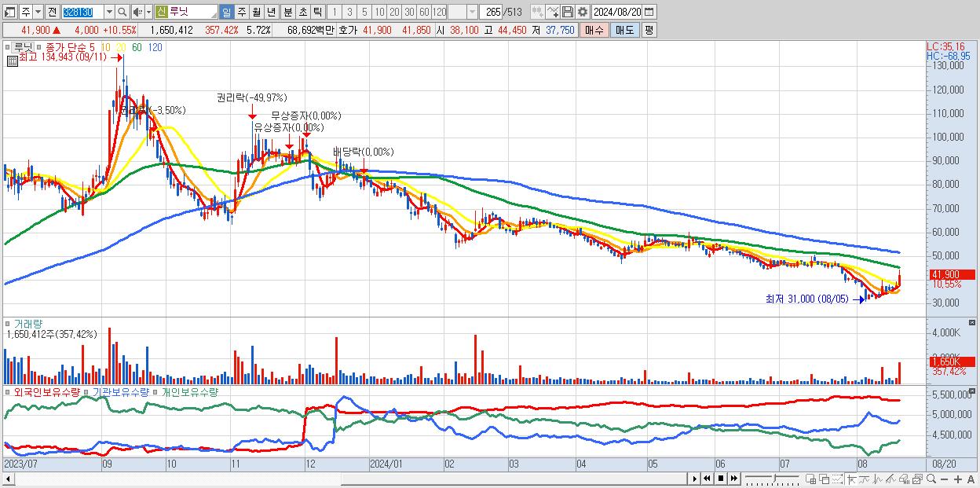Click the rewind button in chart replay

pos(707,479)
